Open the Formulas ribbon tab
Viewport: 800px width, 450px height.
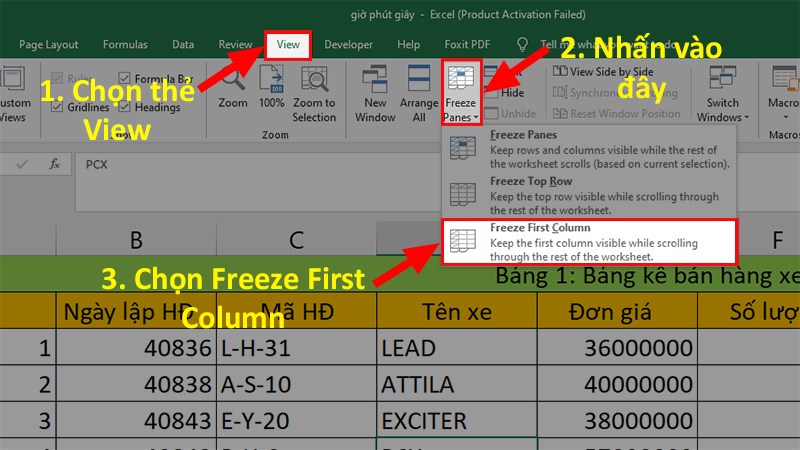(x=124, y=45)
